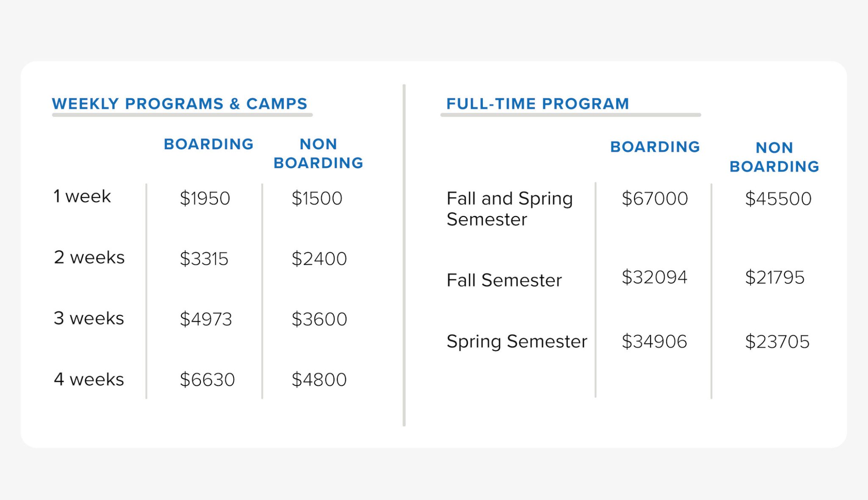868x500 pixels.
Task: Click the $2400 non boarding price
Action: point(319,258)
